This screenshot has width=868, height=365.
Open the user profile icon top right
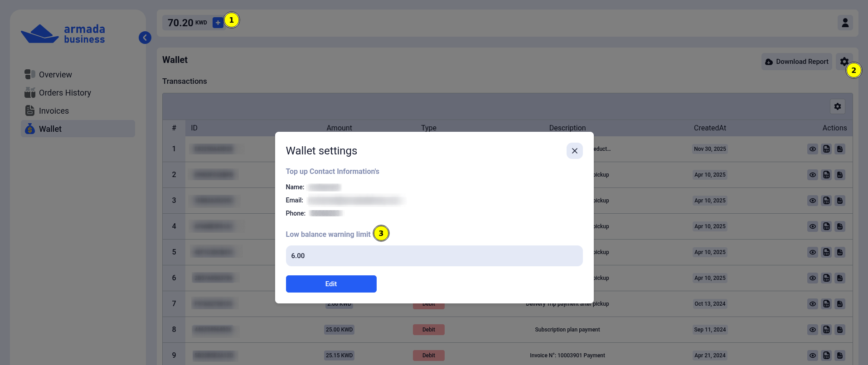point(845,22)
